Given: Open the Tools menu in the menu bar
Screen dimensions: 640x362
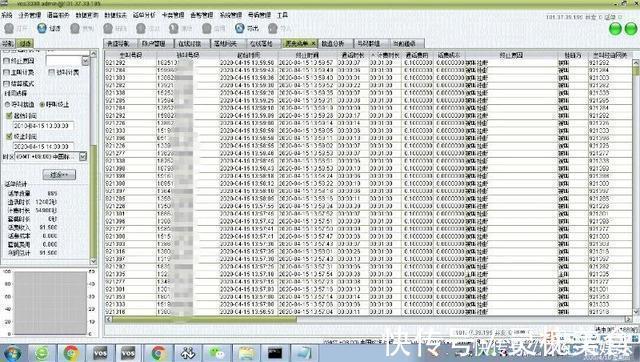Looking at the screenshot, I should (x=282, y=15).
